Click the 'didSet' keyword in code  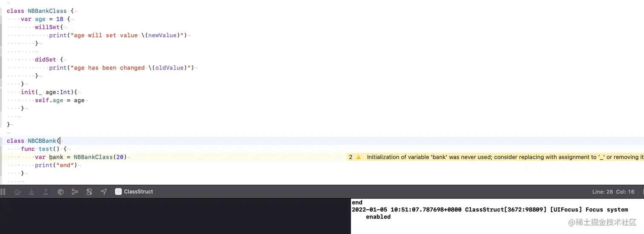[x=46, y=60]
